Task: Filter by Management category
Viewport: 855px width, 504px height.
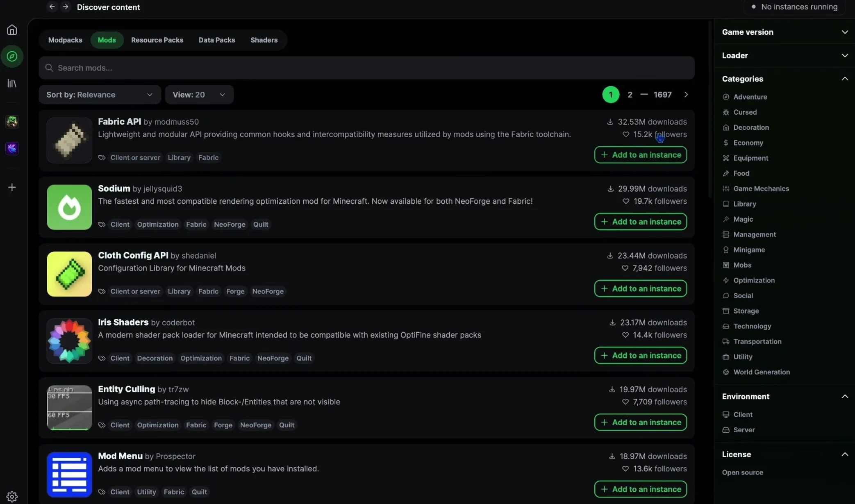Action: (750, 234)
